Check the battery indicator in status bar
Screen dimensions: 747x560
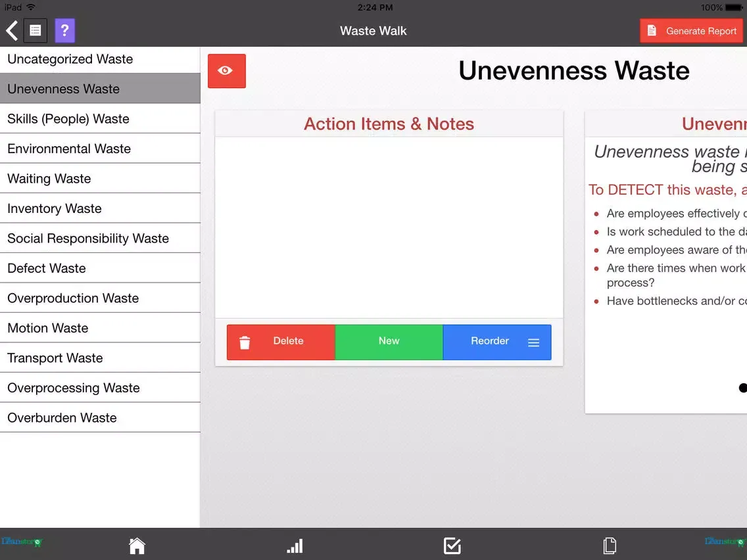coord(733,8)
